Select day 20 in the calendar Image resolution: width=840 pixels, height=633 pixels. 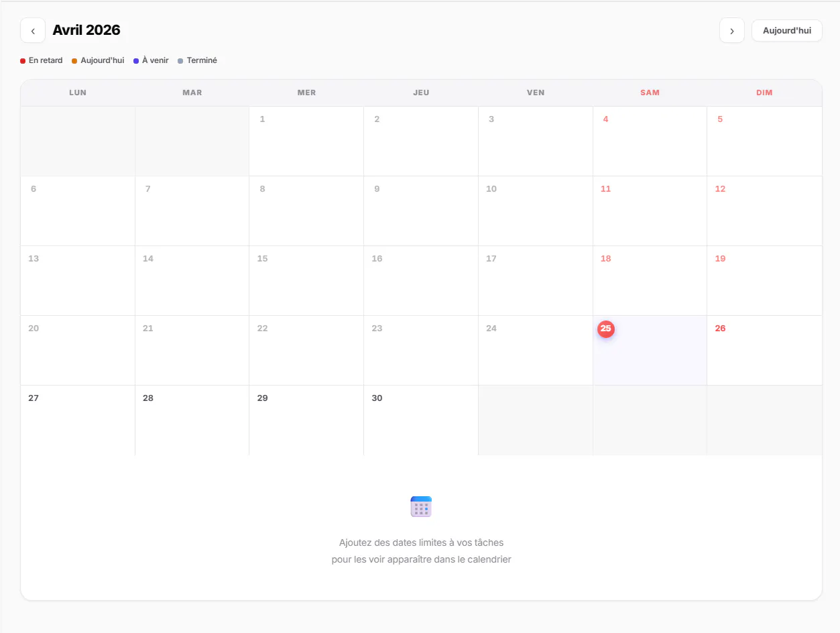tap(78, 350)
